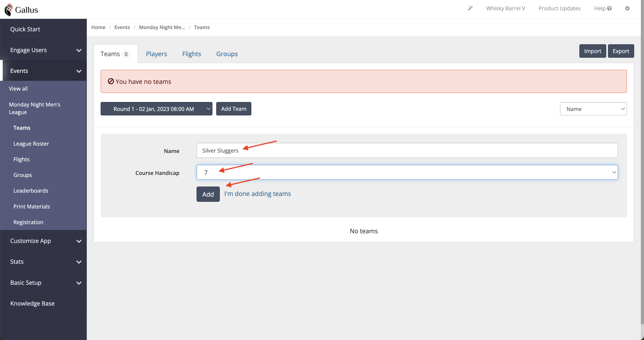The width and height of the screenshot is (644, 340).
Task: Click the Import button
Action: click(x=593, y=51)
